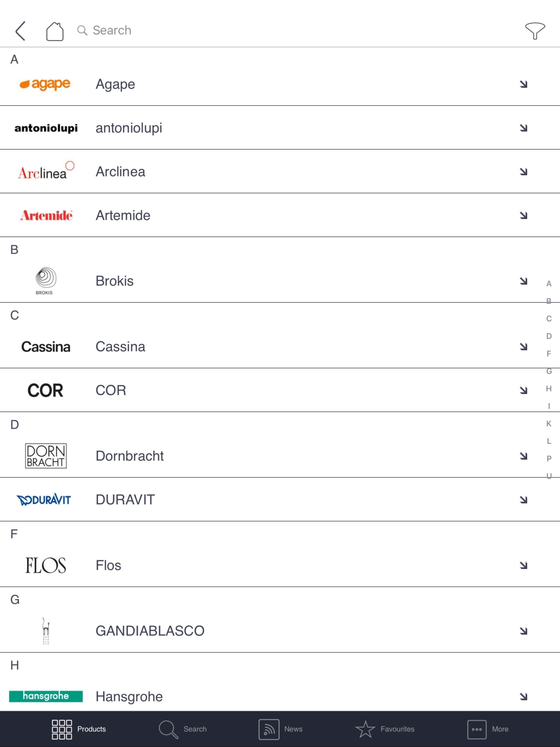Jump to letter K in index

[x=549, y=424]
